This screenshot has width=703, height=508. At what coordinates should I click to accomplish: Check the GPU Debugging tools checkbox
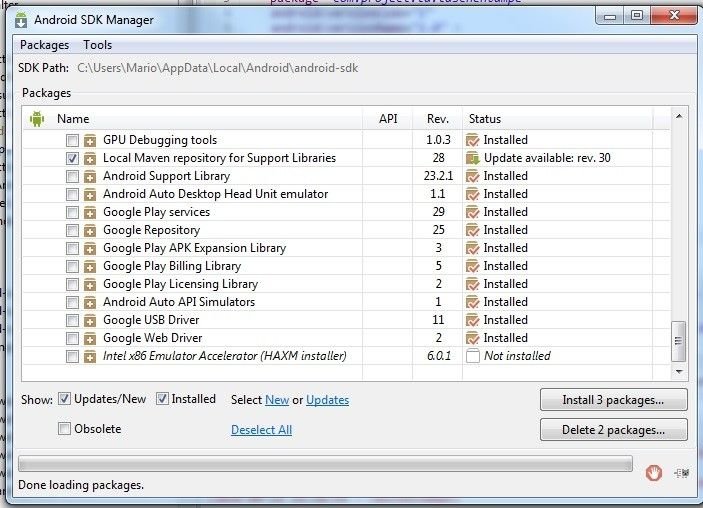tap(72, 140)
